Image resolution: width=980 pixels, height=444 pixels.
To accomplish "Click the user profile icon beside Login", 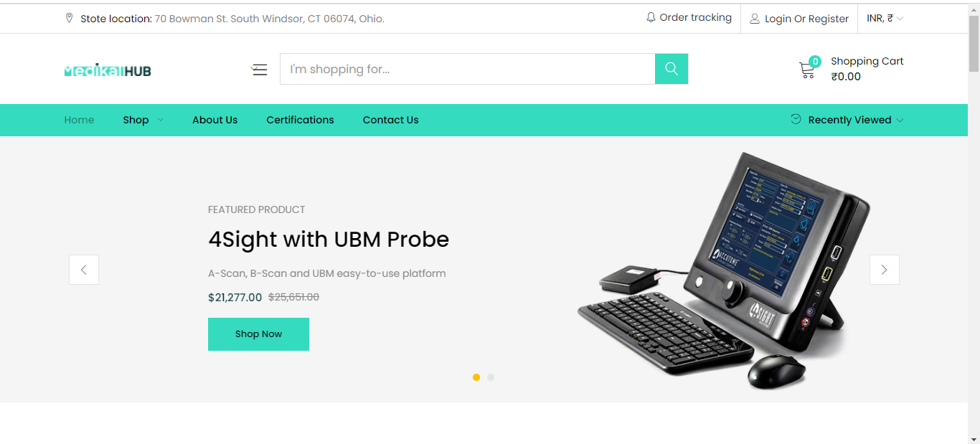I will tap(755, 19).
